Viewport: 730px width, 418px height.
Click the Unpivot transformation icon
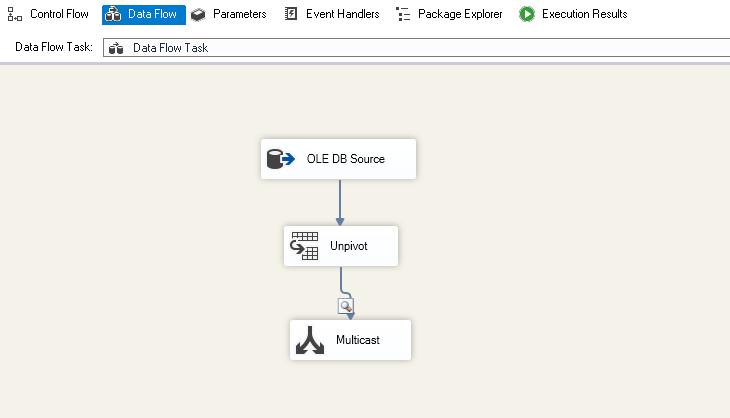coord(303,246)
